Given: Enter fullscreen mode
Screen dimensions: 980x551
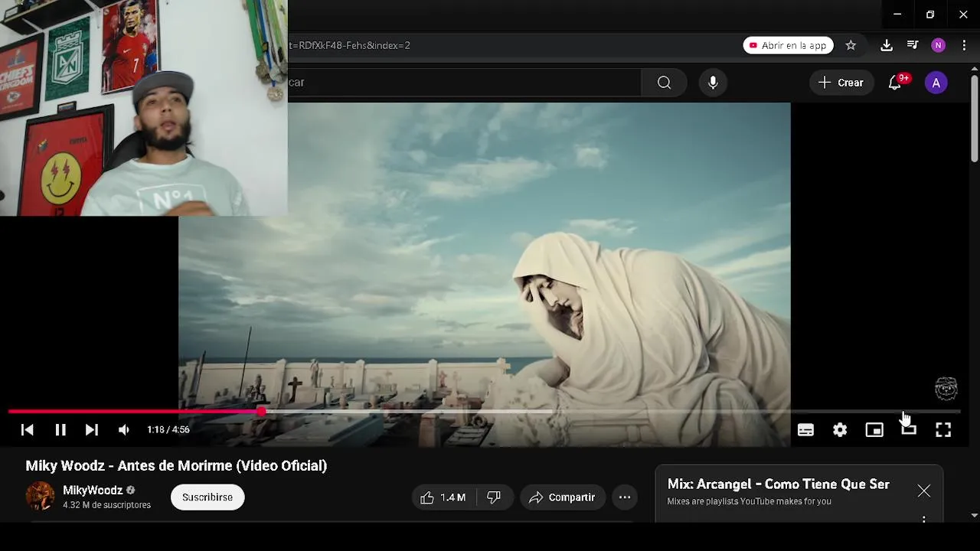Looking at the screenshot, I should click(943, 430).
